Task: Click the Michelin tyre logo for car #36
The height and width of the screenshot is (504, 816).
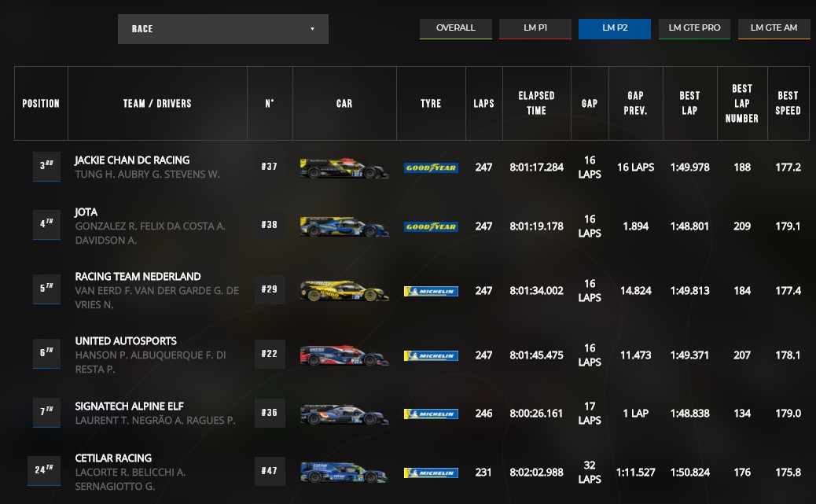Action: (431, 414)
